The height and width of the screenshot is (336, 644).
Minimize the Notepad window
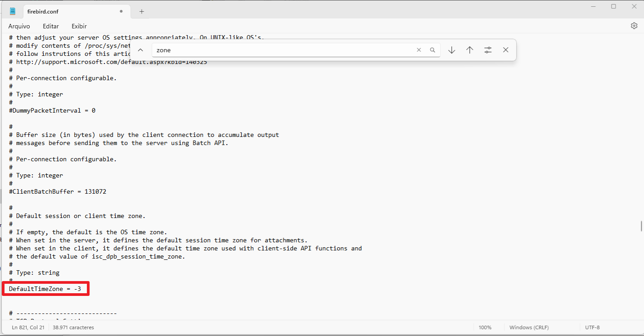pyautogui.click(x=593, y=6)
